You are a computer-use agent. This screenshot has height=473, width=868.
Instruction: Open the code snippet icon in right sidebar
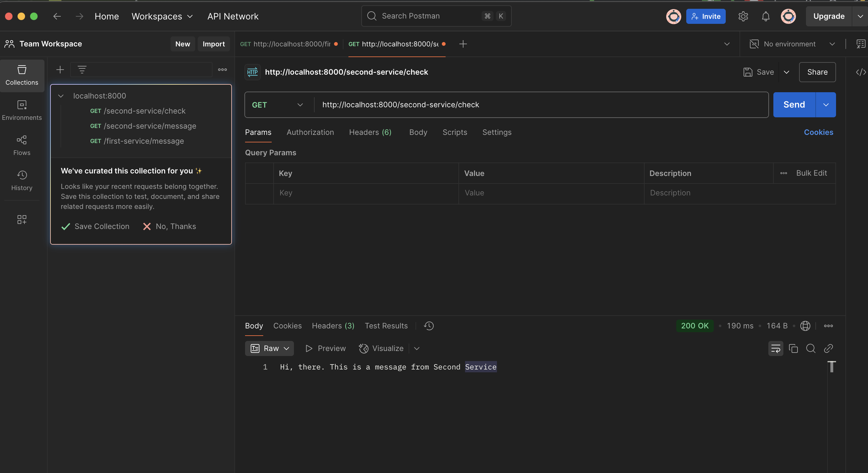pos(860,72)
